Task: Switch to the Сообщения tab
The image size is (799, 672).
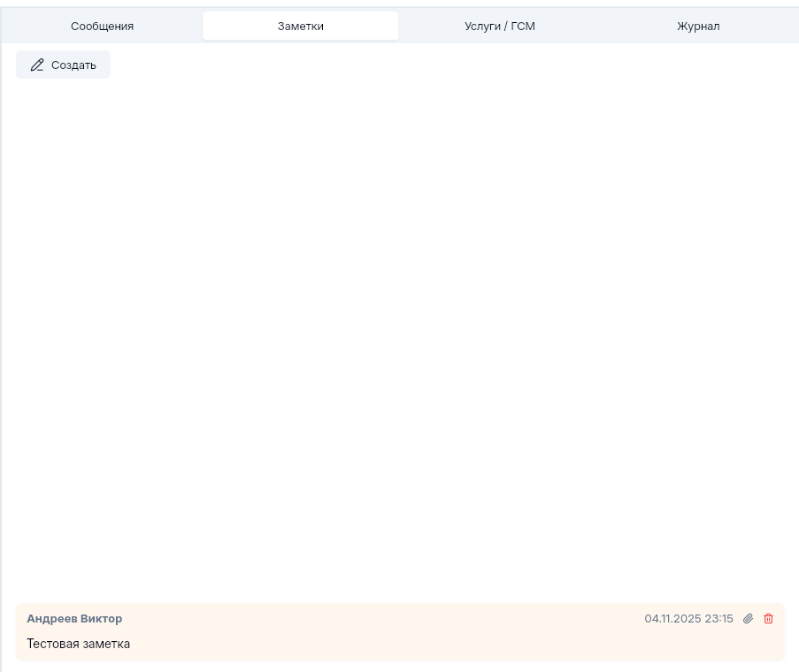Action: 103,27
